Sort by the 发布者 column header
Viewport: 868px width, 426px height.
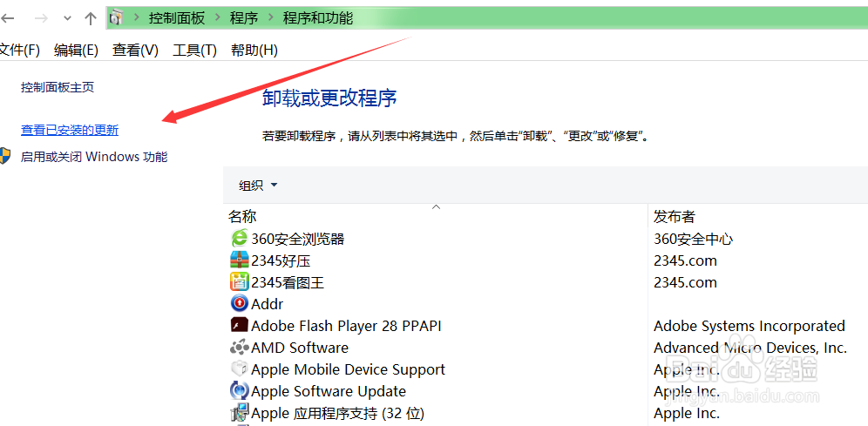tap(674, 216)
